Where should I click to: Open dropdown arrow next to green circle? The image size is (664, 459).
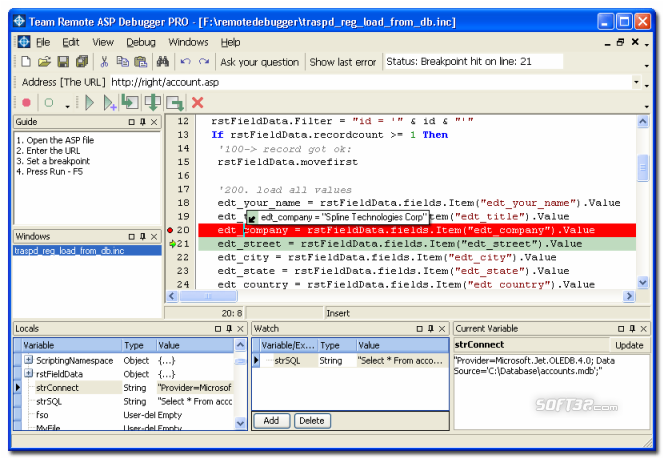[x=67, y=106]
